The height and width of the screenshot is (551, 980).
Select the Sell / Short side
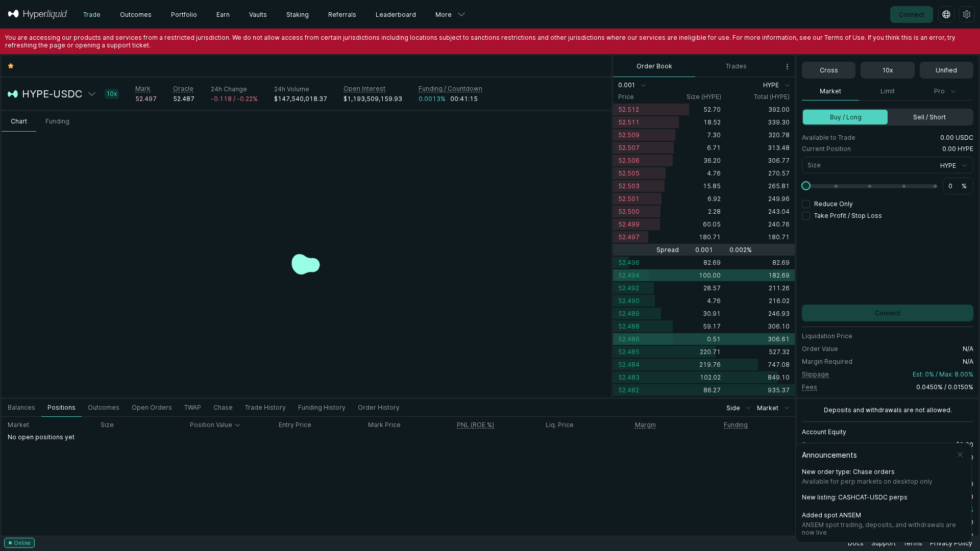pyautogui.click(x=929, y=117)
